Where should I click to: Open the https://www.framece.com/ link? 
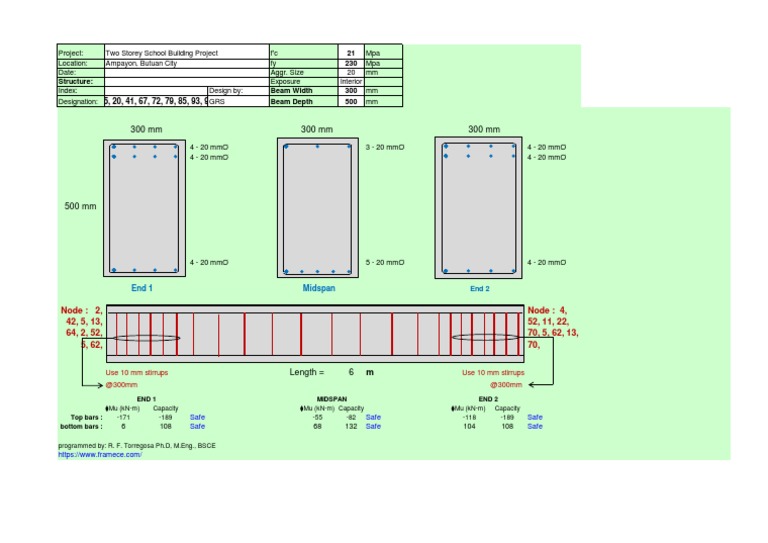click(x=100, y=454)
